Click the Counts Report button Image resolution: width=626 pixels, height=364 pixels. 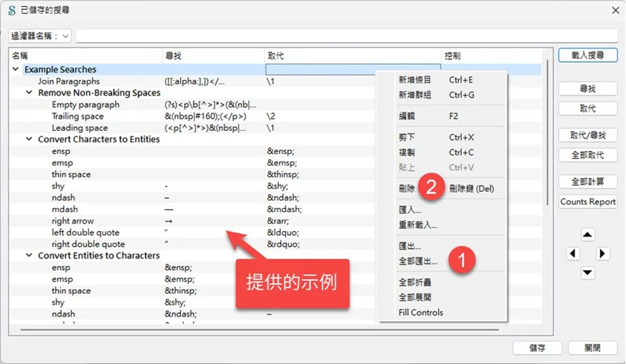[x=587, y=202]
